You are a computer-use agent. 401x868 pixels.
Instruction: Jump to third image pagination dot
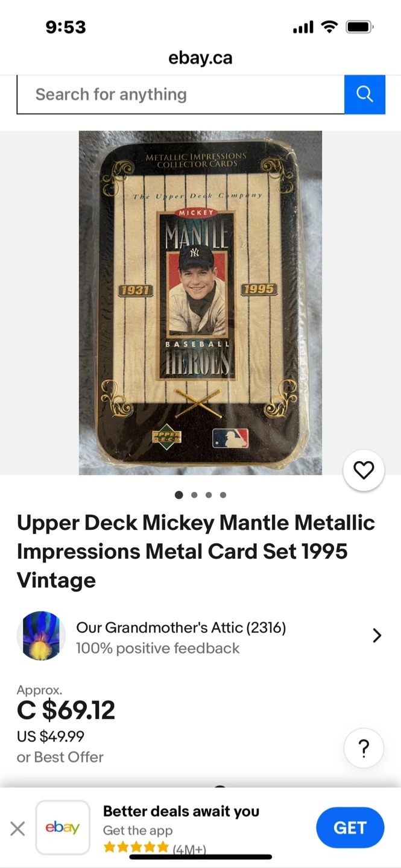tap(209, 495)
